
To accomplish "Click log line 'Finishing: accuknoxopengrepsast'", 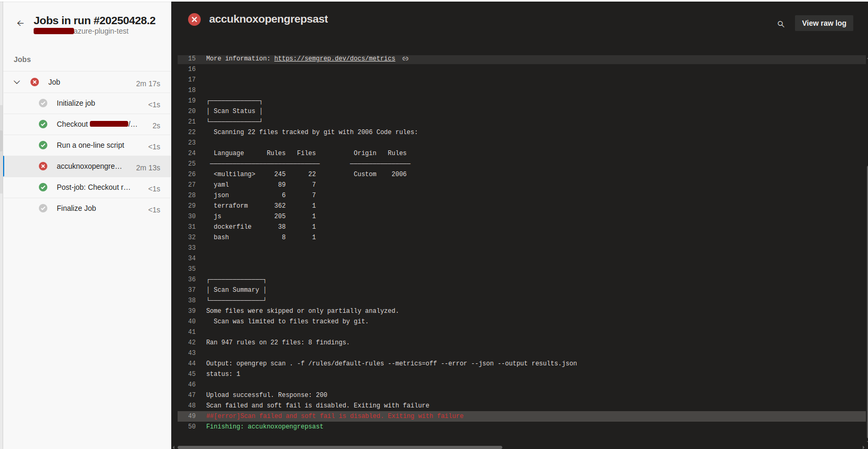I will [x=264, y=426].
